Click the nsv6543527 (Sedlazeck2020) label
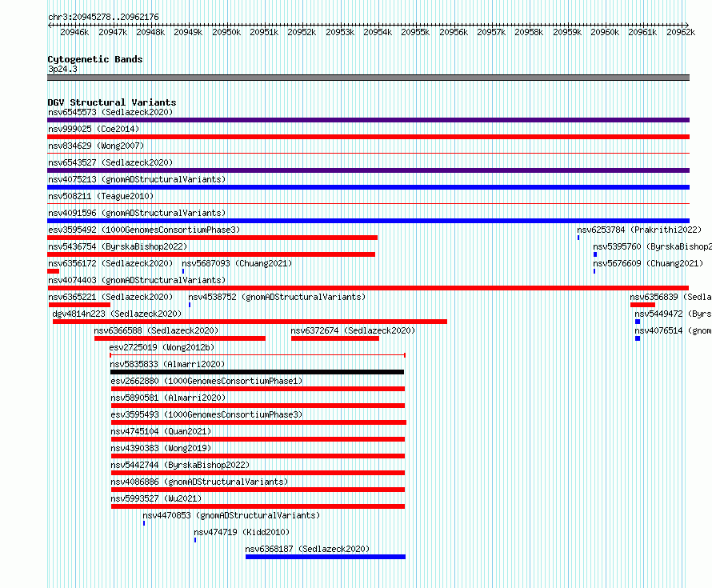The height and width of the screenshot is (588, 712). [110, 162]
